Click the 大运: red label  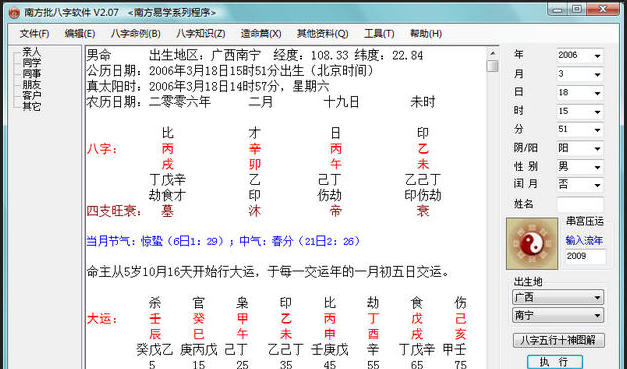[103, 319]
